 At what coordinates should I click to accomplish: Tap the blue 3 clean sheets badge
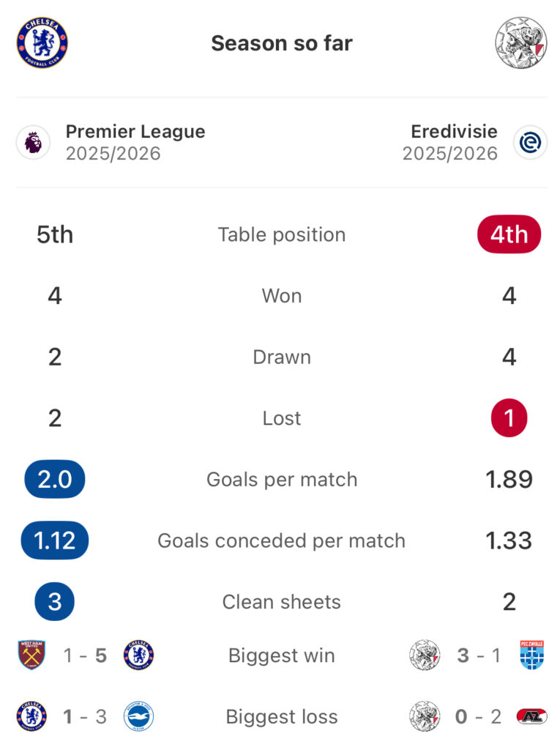[x=54, y=602]
